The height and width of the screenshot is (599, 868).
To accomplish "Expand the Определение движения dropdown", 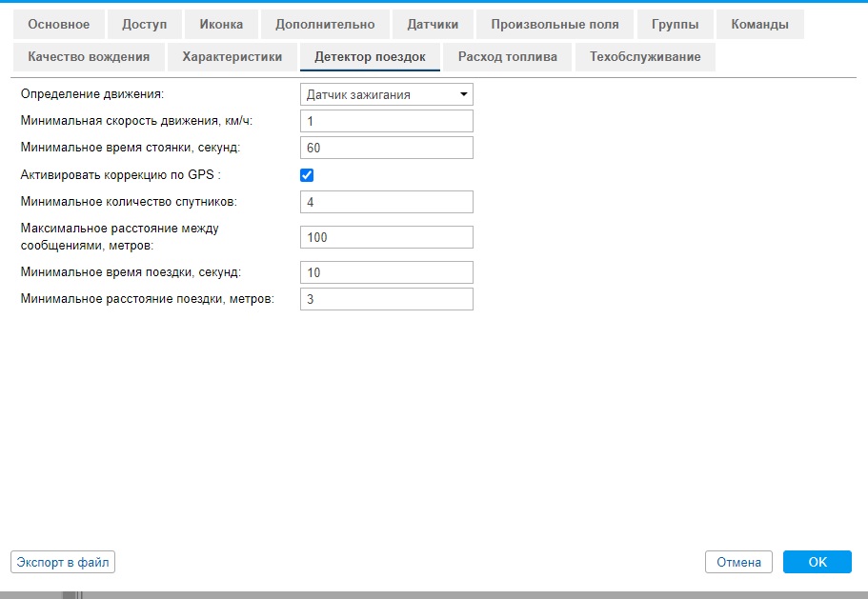I will (x=386, y=94).
